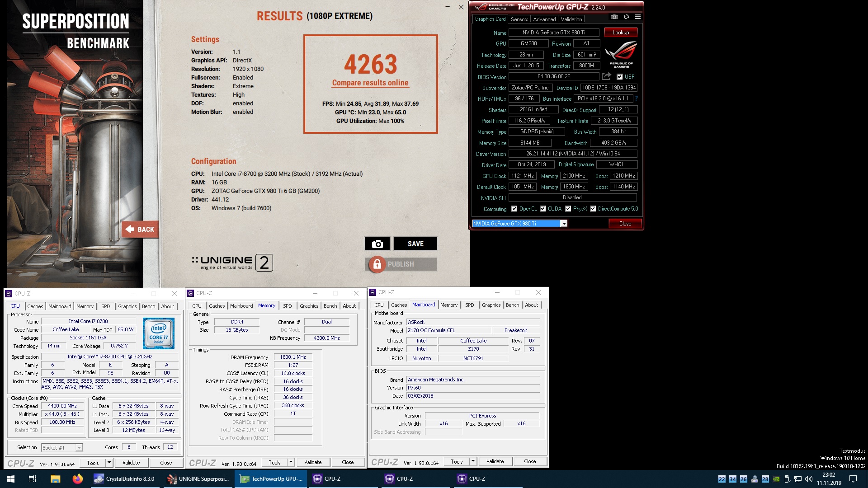The image size is (868, 488).
Task: Toggle the OpenCL checkbox
Action: (514, 209)
